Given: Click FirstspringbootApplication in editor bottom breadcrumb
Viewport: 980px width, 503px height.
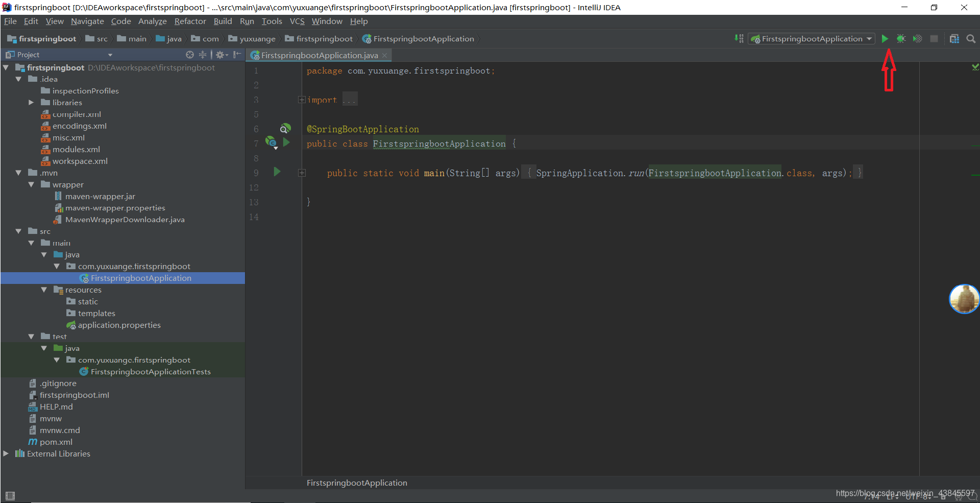Looking at the screenshot, I should 357,483.
